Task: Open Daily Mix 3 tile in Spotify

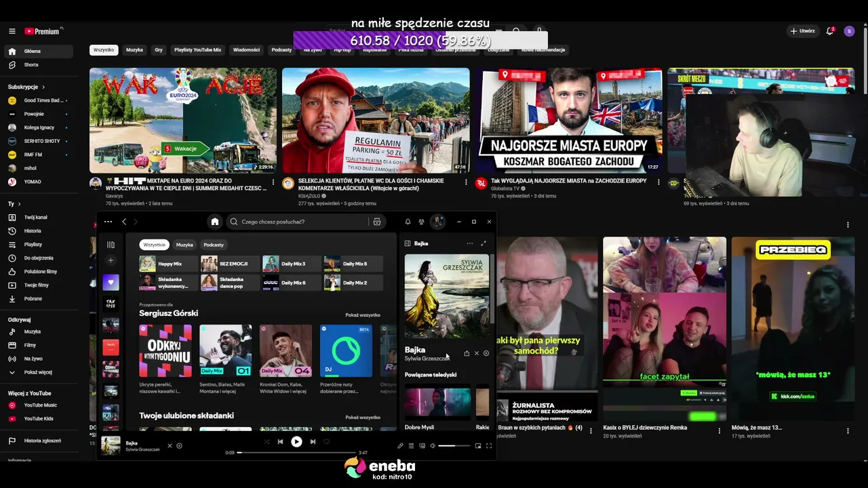Action: tap(292, 264)
